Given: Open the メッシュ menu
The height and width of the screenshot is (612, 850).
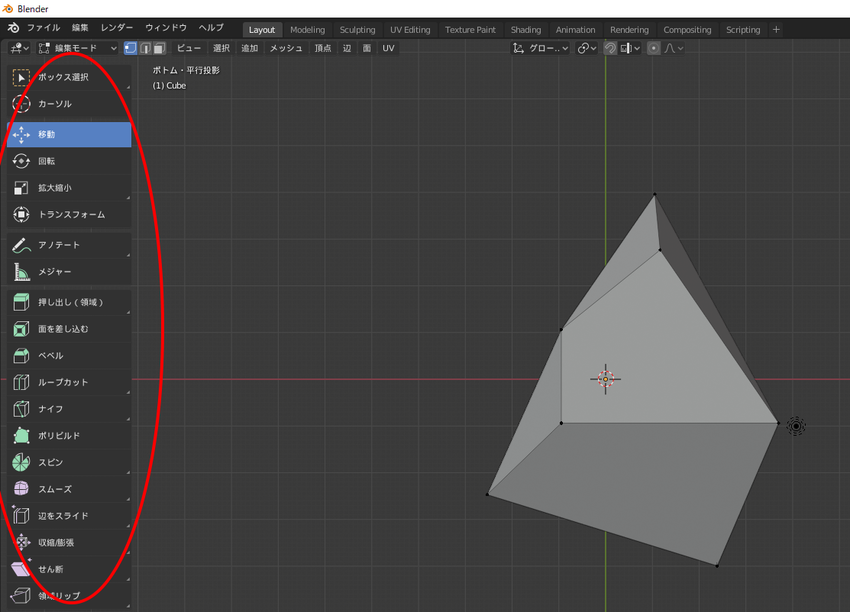Looking at the screenshot, I should pos(286,48).
